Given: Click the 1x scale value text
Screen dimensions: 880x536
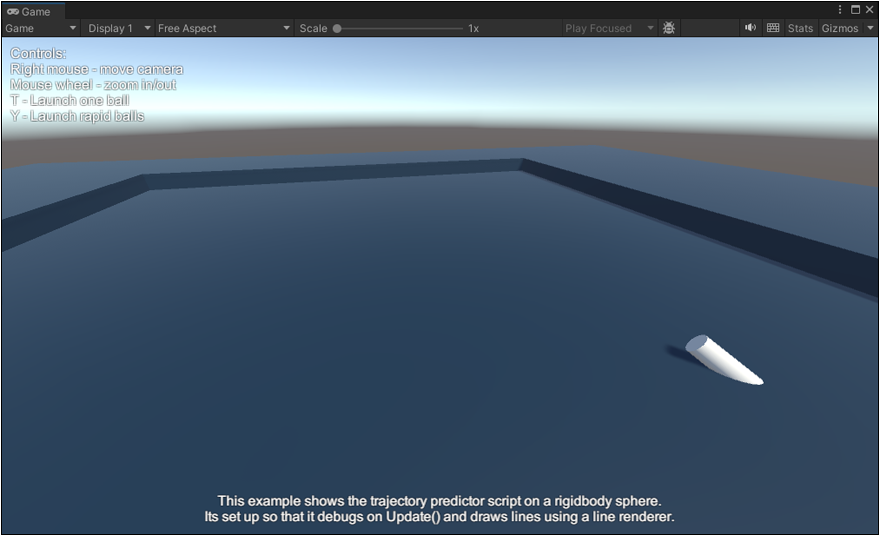Looking at the screenshot, I should [x=473, y=28].
